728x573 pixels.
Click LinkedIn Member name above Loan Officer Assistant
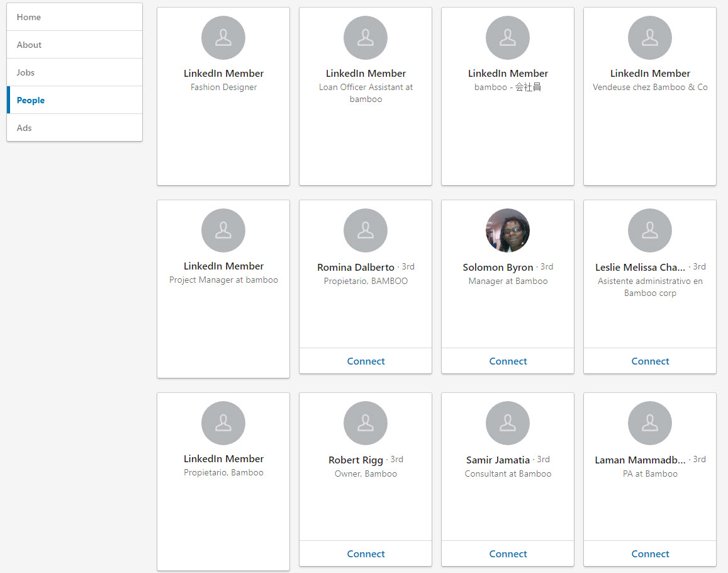point(366,74)
